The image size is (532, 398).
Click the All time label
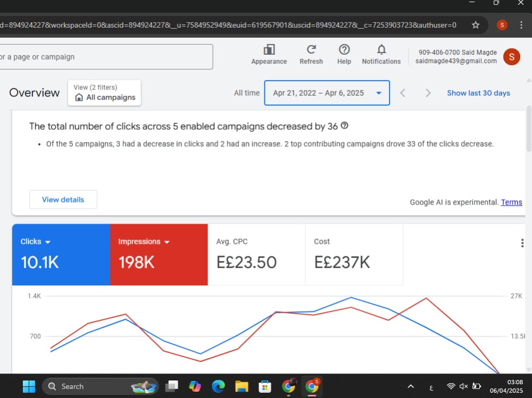(247, 93)
